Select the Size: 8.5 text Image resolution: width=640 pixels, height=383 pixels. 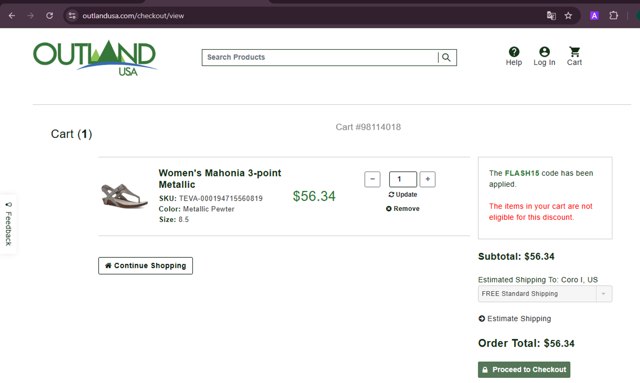pos(174,220)
